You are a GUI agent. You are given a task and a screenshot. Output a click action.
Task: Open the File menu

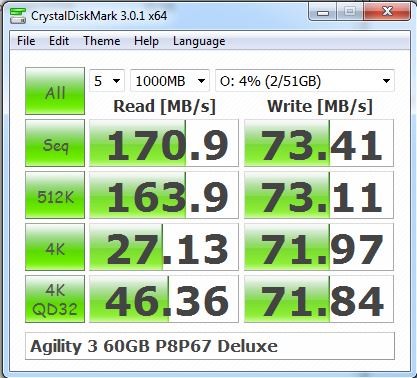tap(26, 41)
